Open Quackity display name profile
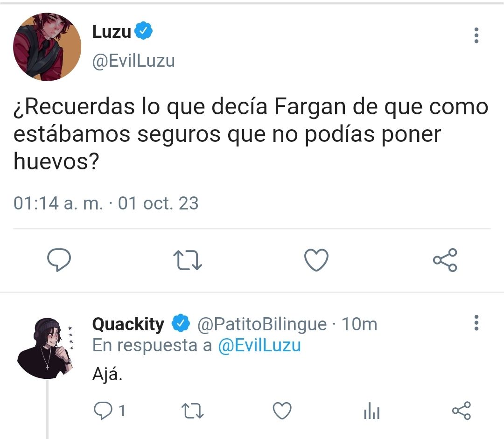Image resolution: width=504 pixels, height=439 pixels. click(x=128, y=324)
